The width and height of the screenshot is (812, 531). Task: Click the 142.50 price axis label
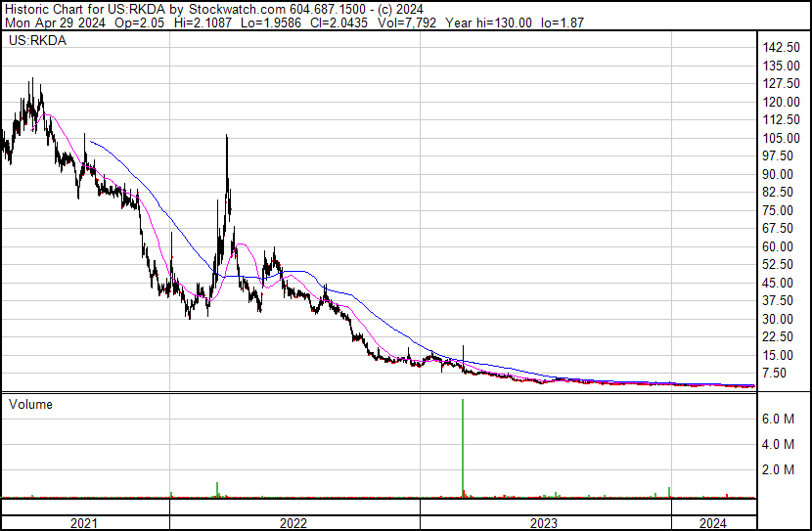coord(782,48)
